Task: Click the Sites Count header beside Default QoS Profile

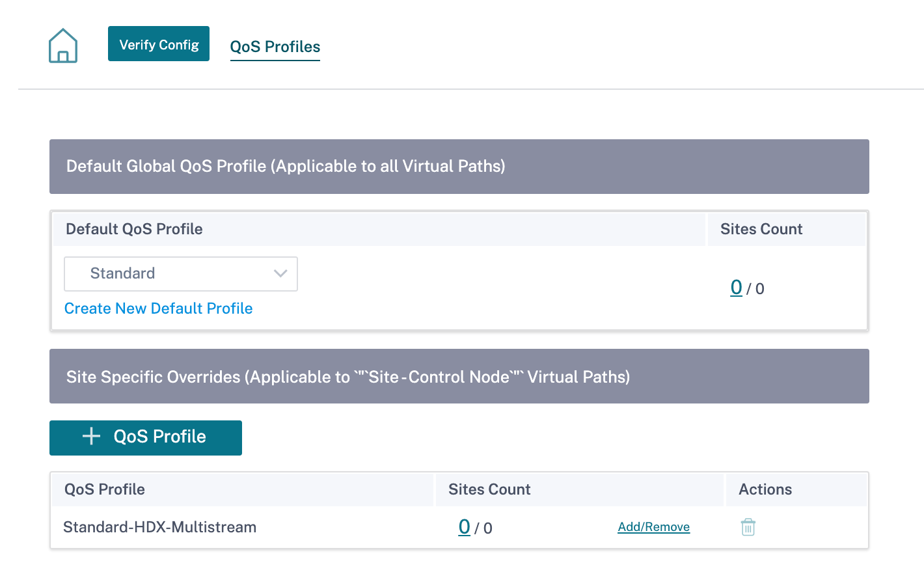Action: [x=787, y=229]
